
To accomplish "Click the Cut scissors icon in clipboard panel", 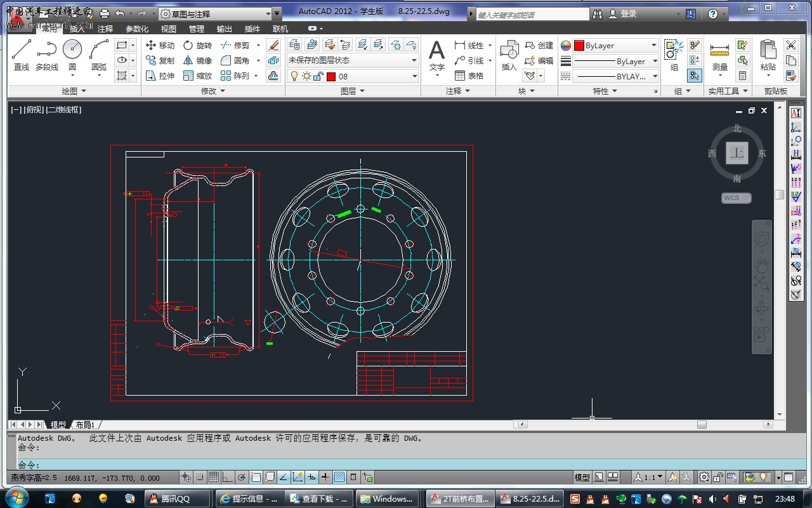I will coord(790,45).
